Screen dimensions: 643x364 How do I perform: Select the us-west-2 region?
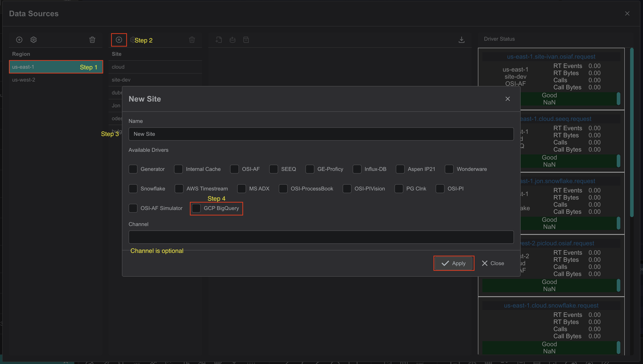(x=56, y=80)
